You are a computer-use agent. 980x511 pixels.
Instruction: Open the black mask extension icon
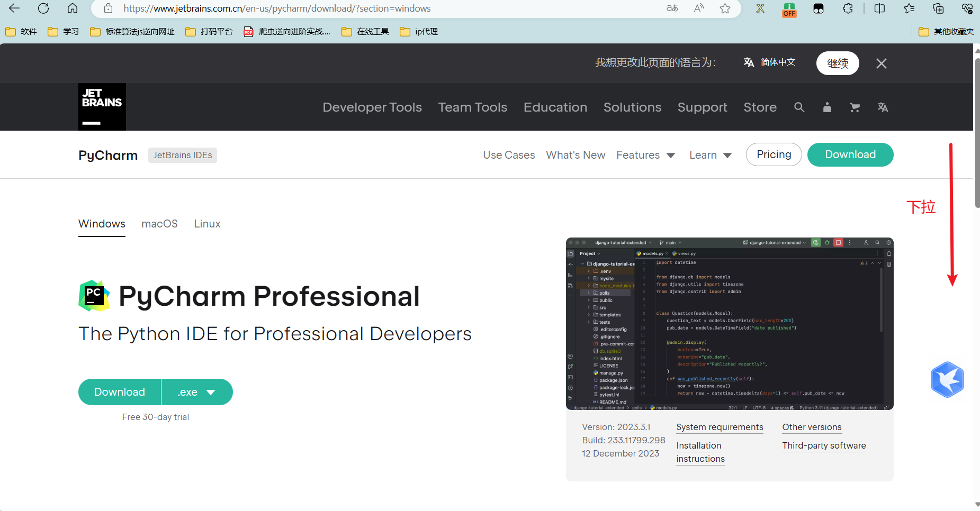[x=819, y=8]
